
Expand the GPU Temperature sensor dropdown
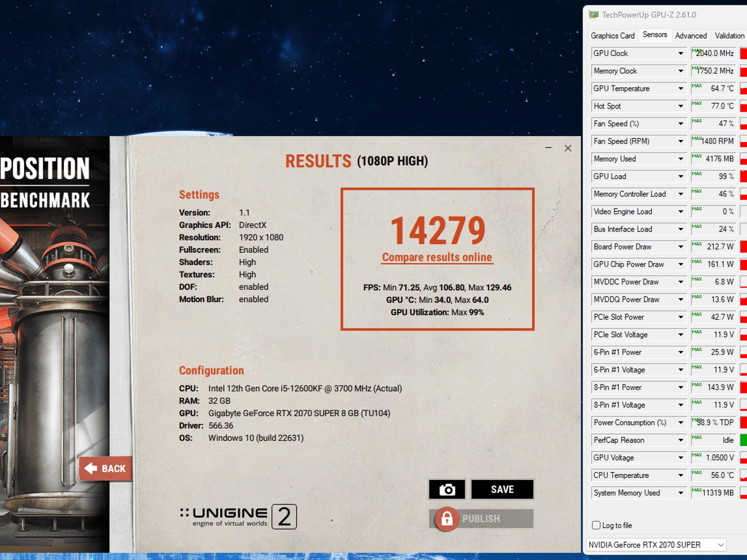click(681, 88)
